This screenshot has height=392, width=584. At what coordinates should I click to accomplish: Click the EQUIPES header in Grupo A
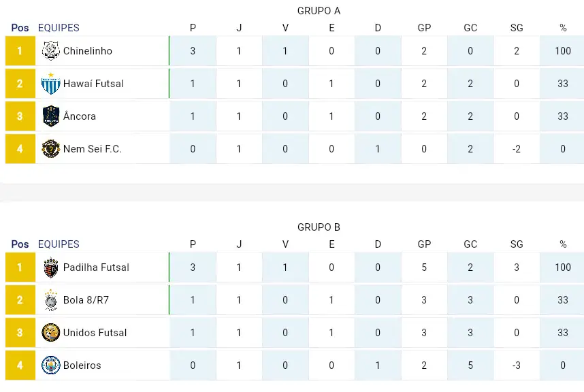(x=59, y=27)
